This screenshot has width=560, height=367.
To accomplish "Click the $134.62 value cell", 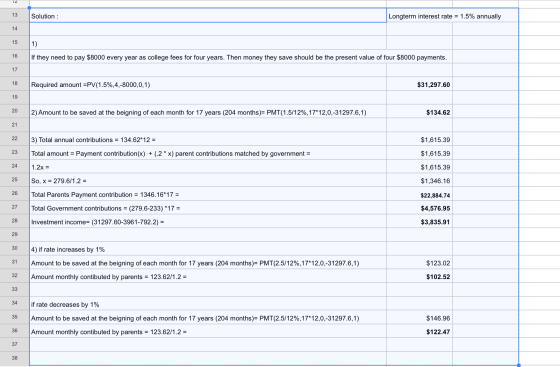I will (419, 112).
